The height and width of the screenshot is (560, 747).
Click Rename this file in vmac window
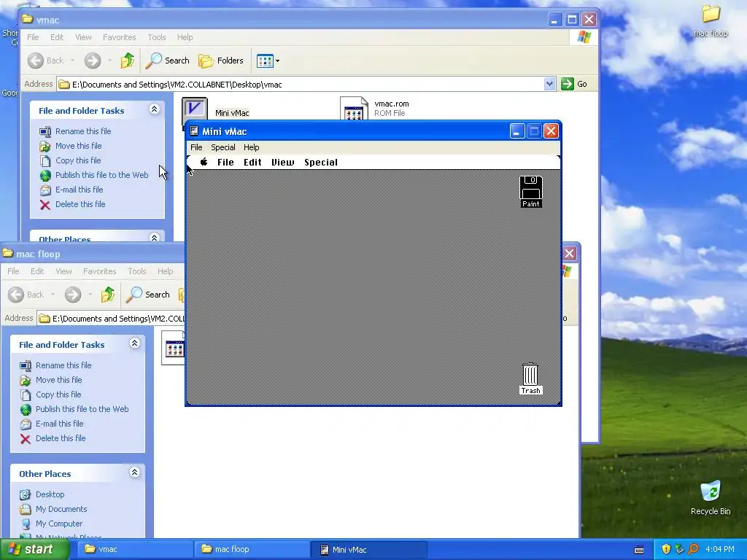pyautogui.click(x=83, y=131)
